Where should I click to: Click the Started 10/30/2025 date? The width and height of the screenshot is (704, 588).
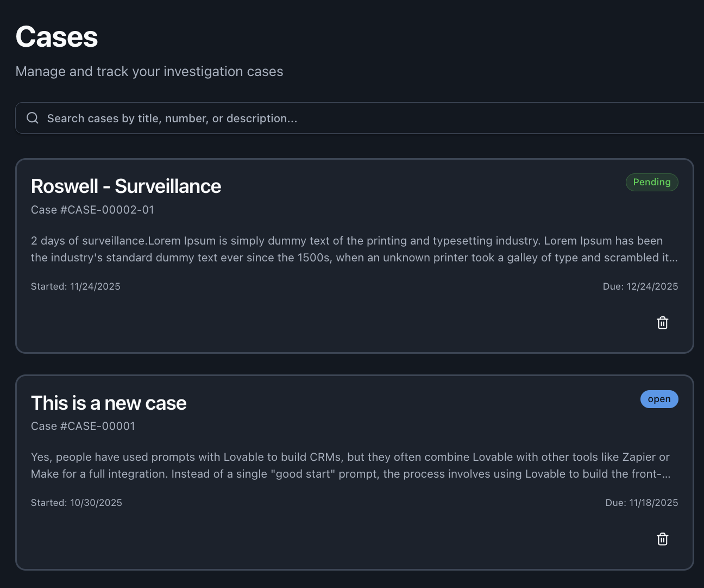[x=77, y=503]
